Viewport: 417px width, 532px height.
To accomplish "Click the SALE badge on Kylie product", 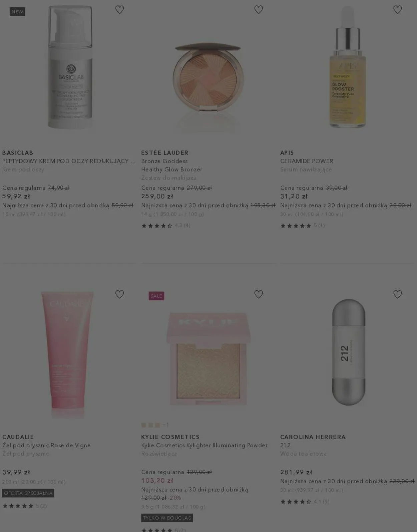I will [x=156, y=296].
